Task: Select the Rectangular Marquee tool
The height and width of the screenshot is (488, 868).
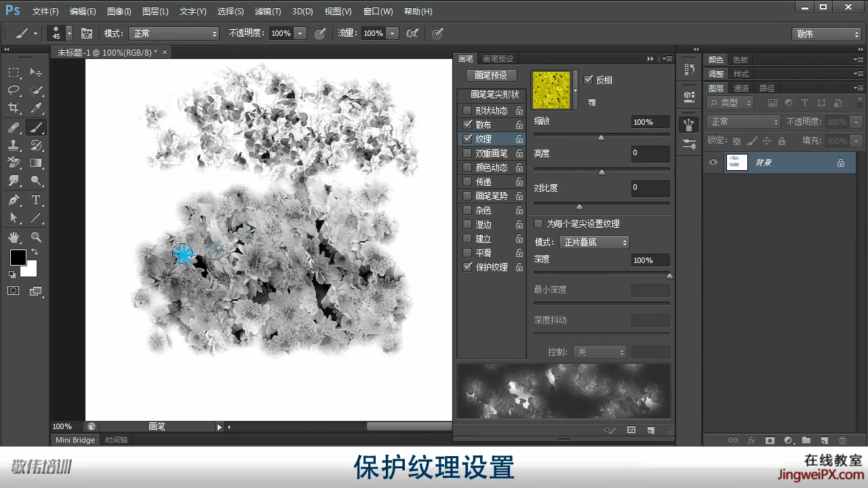Action: pos(14,73)
